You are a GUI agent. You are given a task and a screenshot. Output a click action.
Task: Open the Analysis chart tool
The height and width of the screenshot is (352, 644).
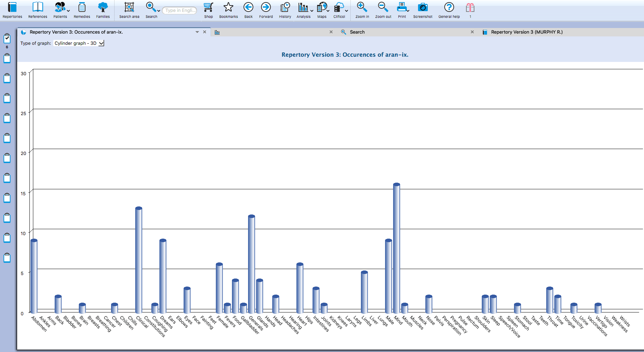[303, 10]
